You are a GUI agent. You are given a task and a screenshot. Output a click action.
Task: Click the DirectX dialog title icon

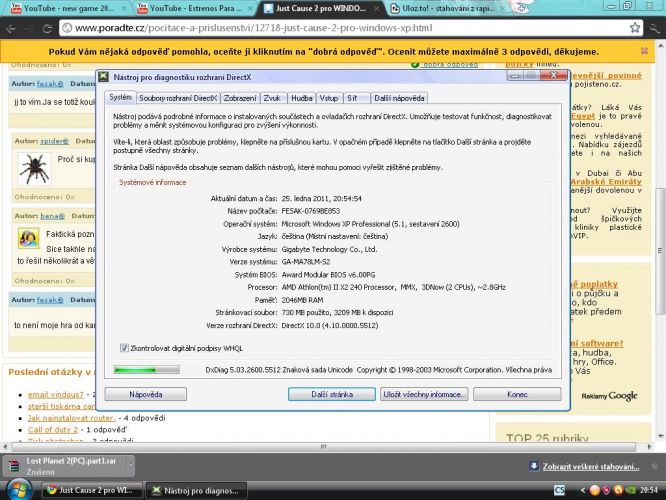[104, 77]
